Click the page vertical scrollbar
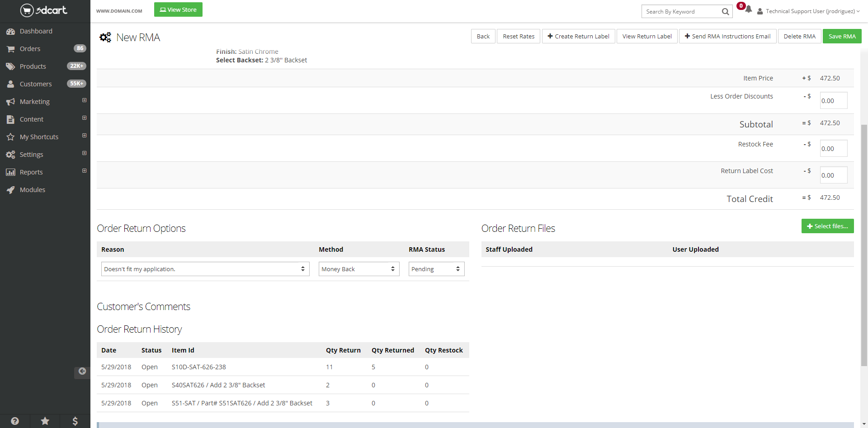 click(x=864, y=244)
